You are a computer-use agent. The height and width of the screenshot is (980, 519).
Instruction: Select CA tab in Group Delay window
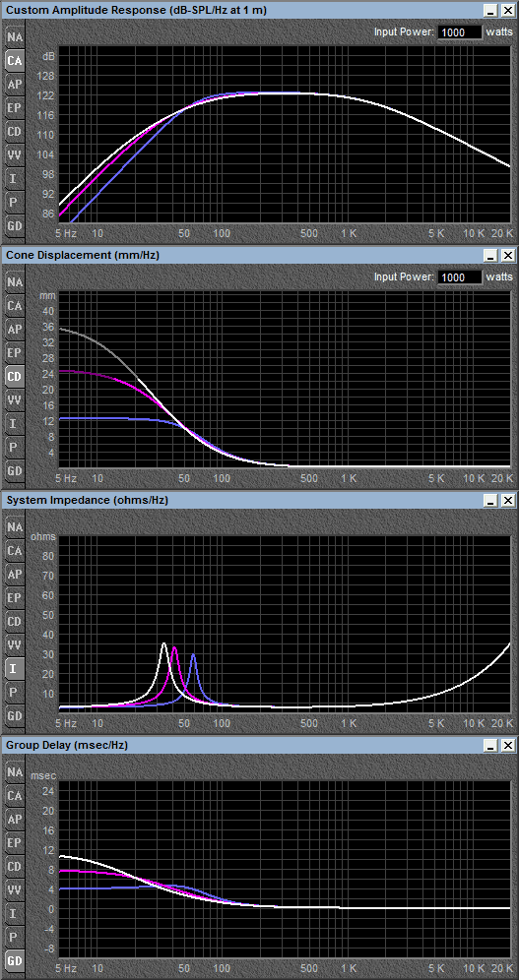tap(15, 796)
